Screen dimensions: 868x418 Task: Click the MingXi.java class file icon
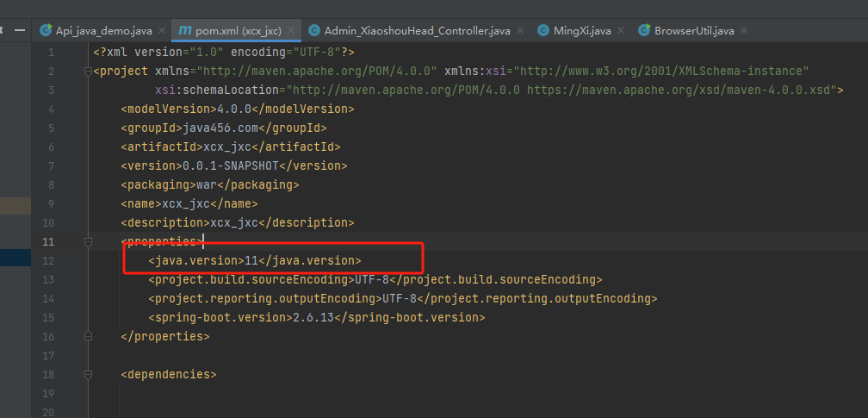point(543,30)
